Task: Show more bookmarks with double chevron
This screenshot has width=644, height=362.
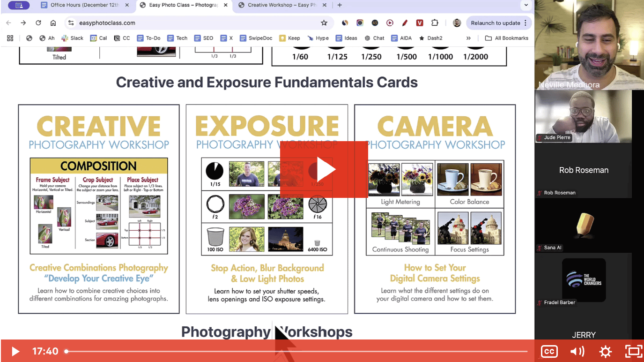Action: coord(468,38)
